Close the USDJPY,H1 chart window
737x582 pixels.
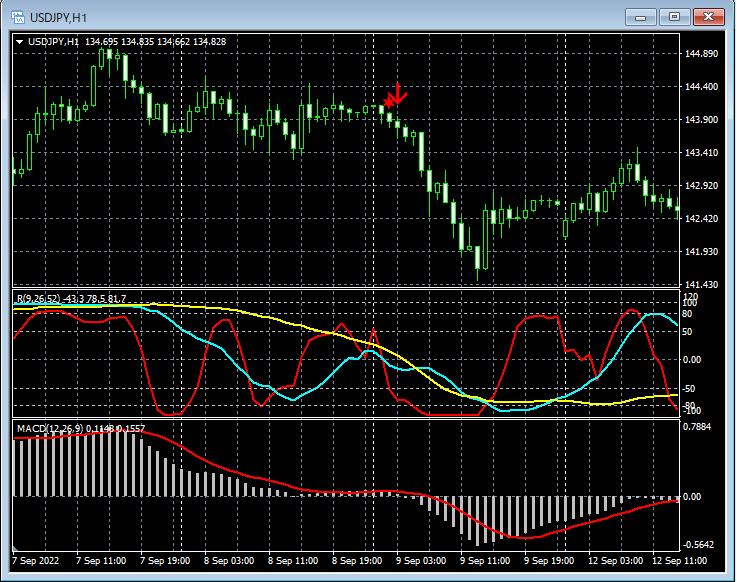click(709, 16)
